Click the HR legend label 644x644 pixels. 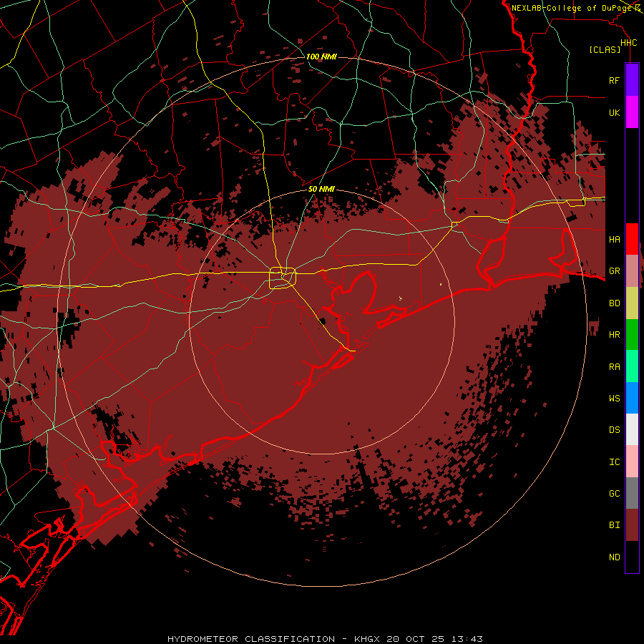pos(614,335)
